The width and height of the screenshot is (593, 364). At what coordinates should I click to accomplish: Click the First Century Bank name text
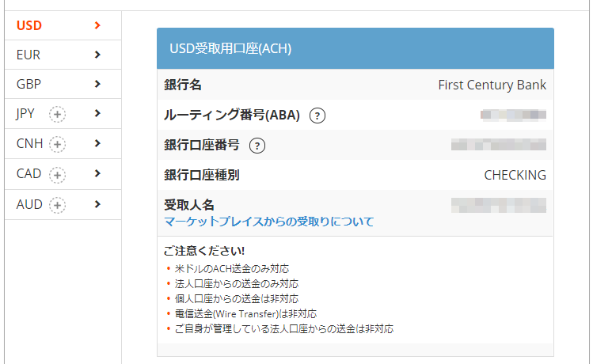pos(492,85)
